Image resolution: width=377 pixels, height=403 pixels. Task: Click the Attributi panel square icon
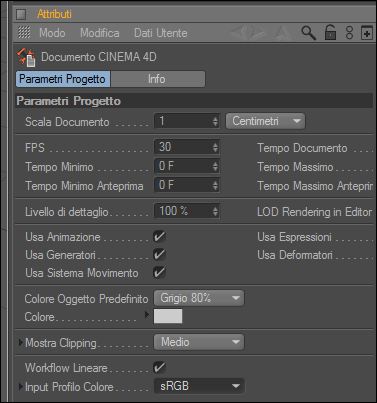pos(21,14)
